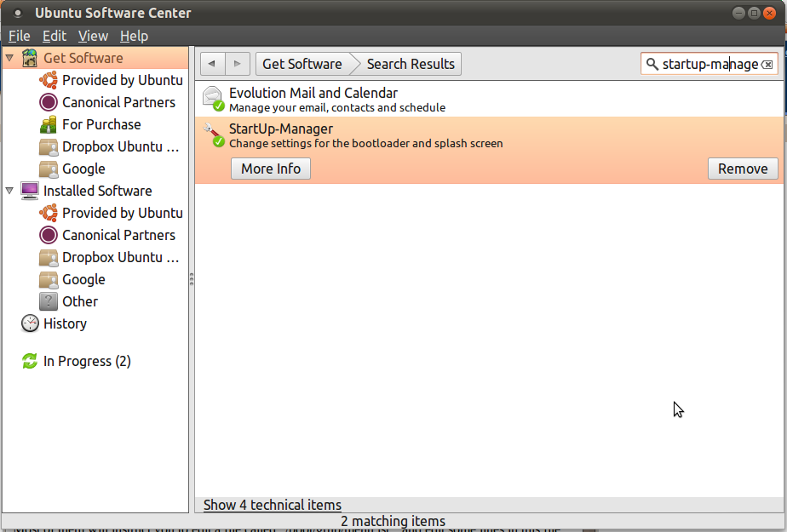Remove the StartUp-Manager application
The height and width of the screenshot is (532, 787).
pos(743,169)
